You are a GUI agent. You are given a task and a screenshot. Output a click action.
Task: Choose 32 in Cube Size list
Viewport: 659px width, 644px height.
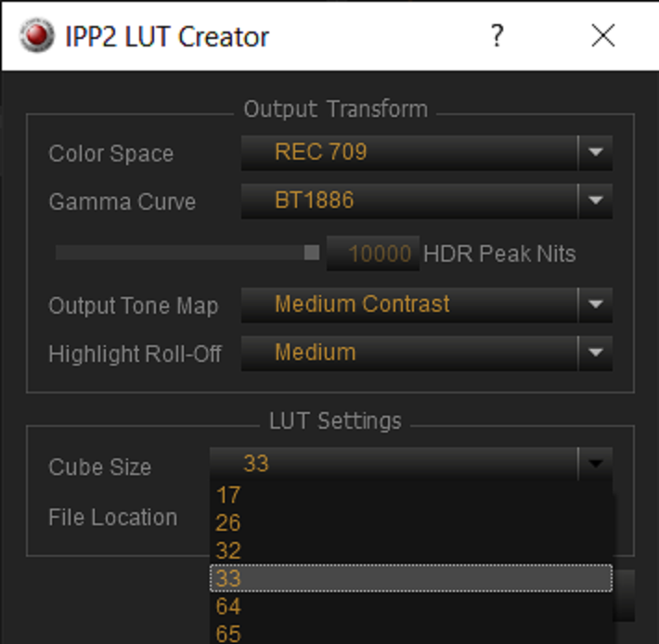click(411, 550)
